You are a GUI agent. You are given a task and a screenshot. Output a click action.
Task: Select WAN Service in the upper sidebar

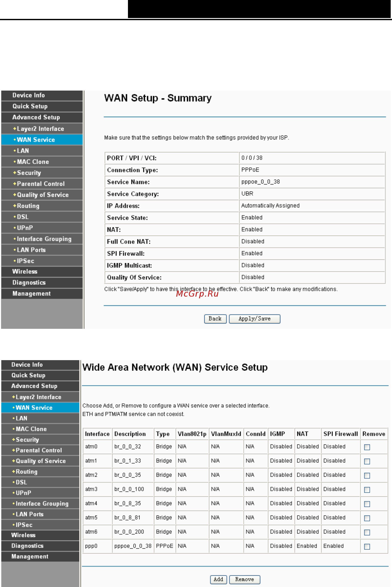42,140
